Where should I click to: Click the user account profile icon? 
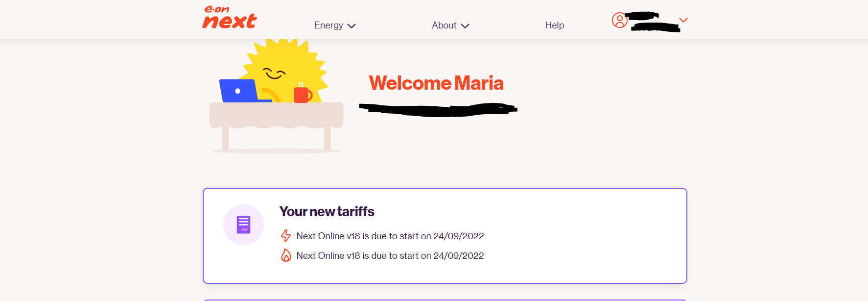pyautogui.click(x=619, y=20)
